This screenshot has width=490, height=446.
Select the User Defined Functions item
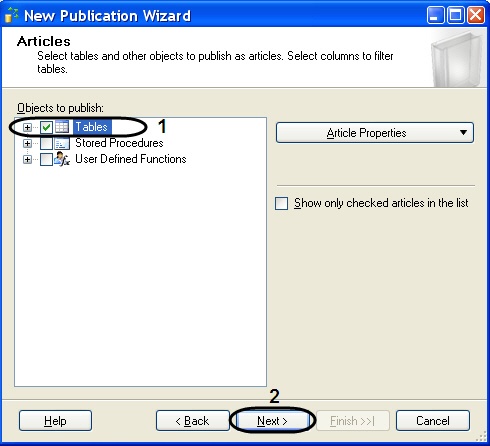tap(131, 159)
